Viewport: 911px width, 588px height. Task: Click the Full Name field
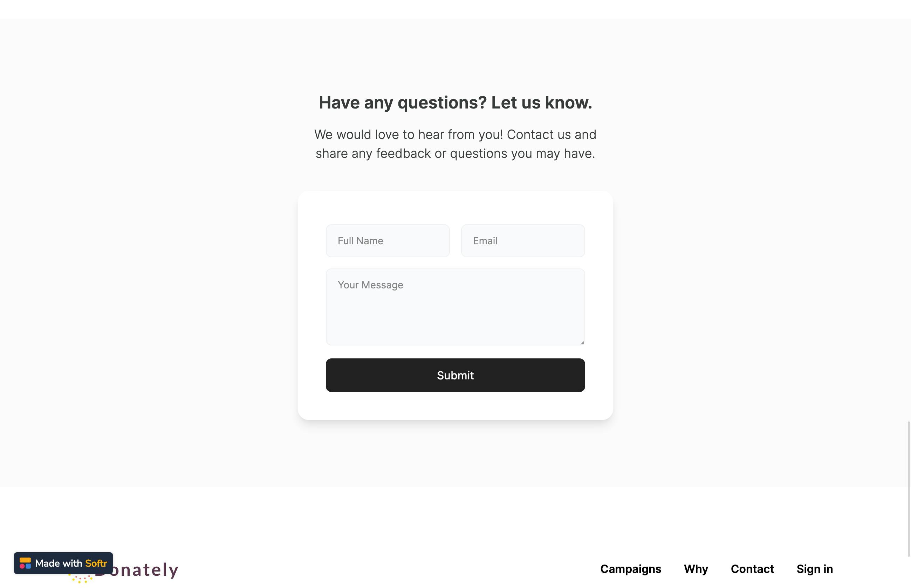pos(388,241)
